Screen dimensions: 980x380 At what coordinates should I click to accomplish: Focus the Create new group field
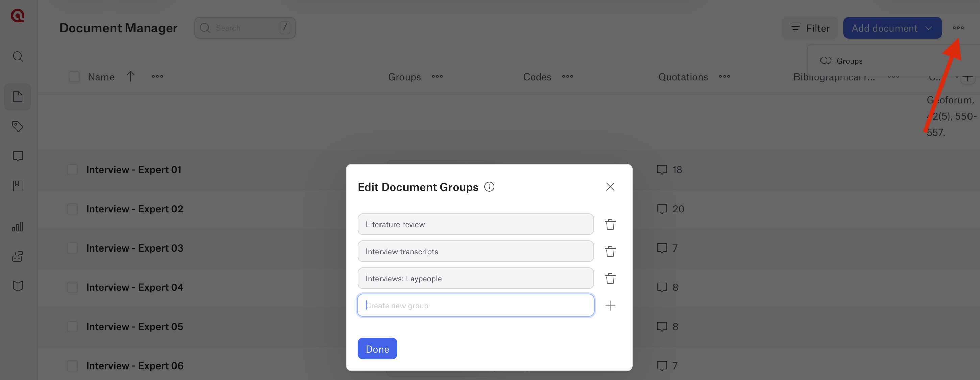(x=475, y=306)
